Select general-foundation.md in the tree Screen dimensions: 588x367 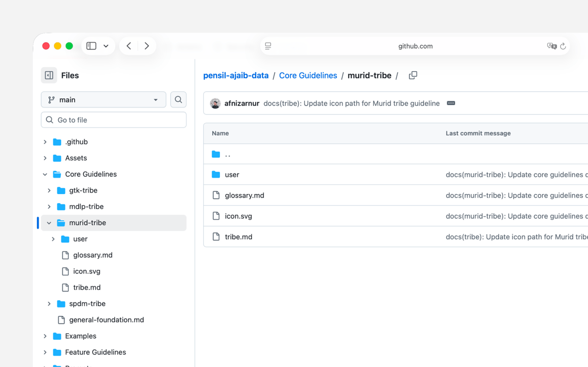[107, 320]
